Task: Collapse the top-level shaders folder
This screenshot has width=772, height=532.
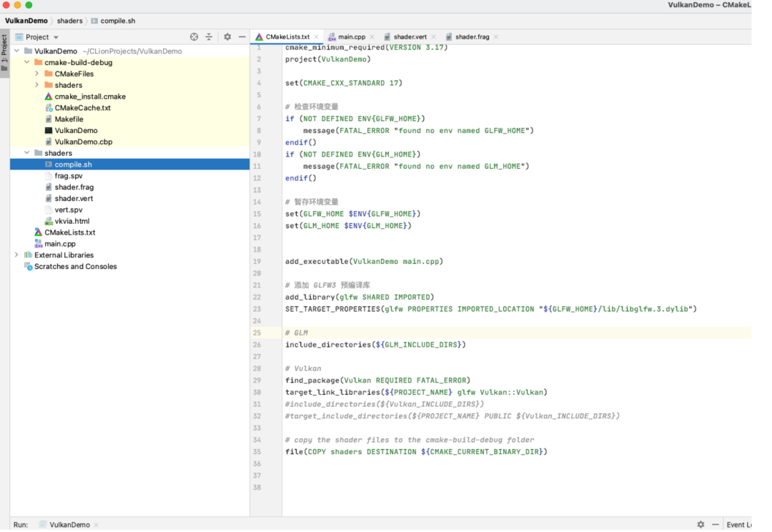Action: pos(27,153)
